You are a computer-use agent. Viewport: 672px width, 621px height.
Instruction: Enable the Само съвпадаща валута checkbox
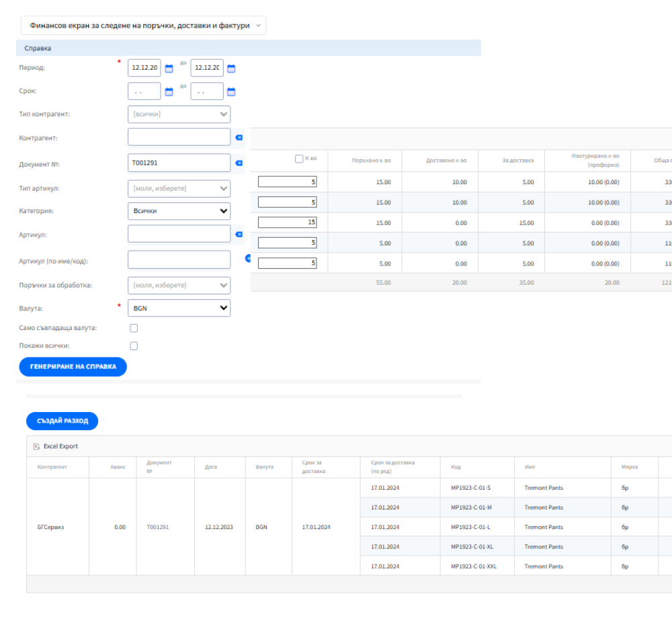coord(134,328)
